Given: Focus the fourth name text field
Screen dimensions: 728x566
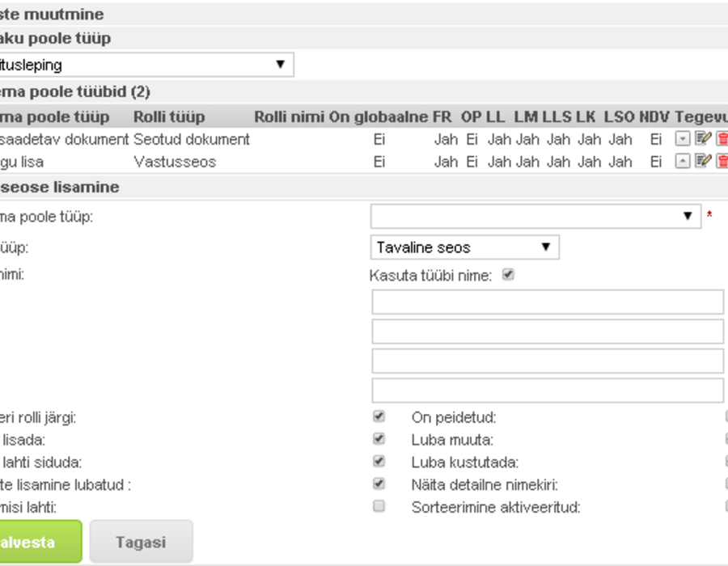Looking at the screenshot, I should click(x=548, y=391).
